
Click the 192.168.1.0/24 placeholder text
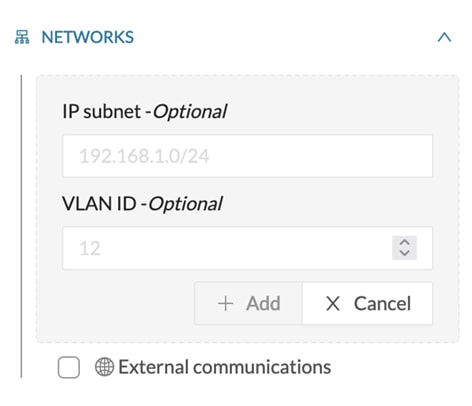(144, 156)
